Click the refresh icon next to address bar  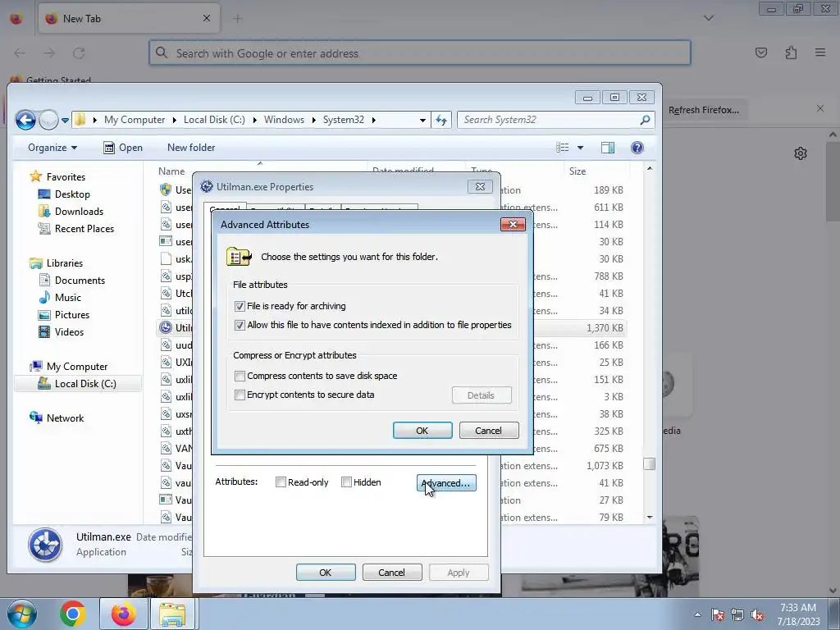click(441, 120)
